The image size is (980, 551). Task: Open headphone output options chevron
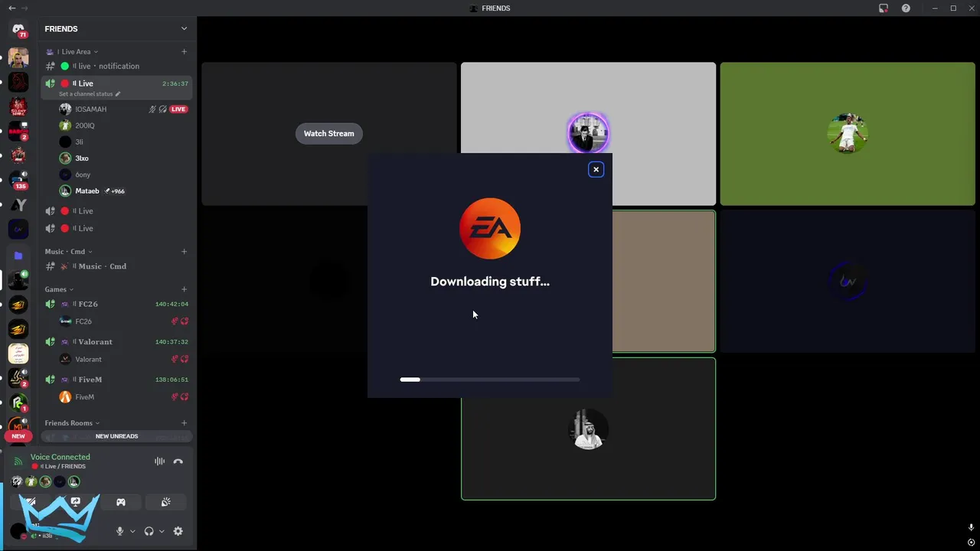(162, 531)
